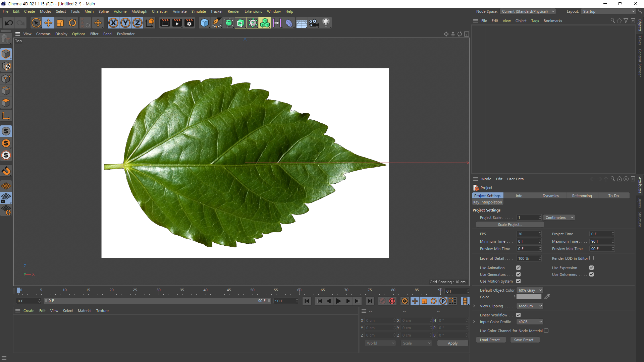
Task: Toggle X-axis lock icon
Action: [x=113, y=23]
